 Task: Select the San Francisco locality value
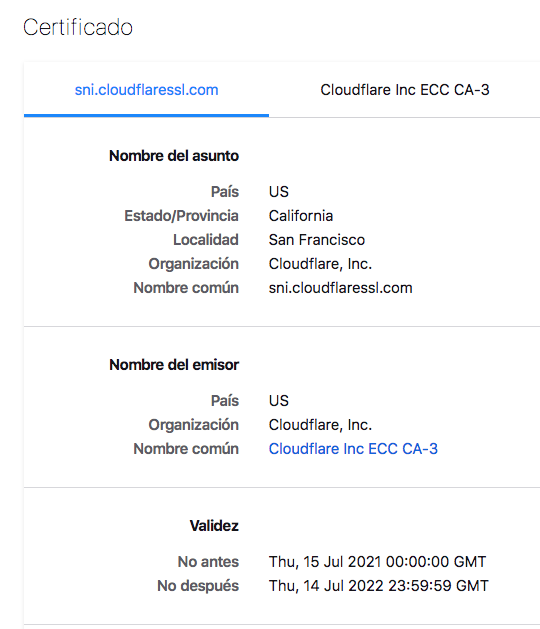point(317,240)
